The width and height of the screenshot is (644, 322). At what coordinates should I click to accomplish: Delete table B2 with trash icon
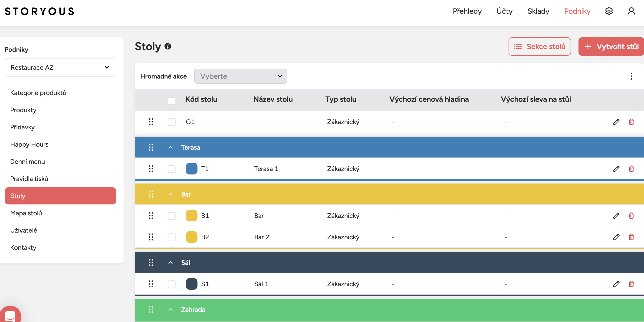click(x=631, y=237)
